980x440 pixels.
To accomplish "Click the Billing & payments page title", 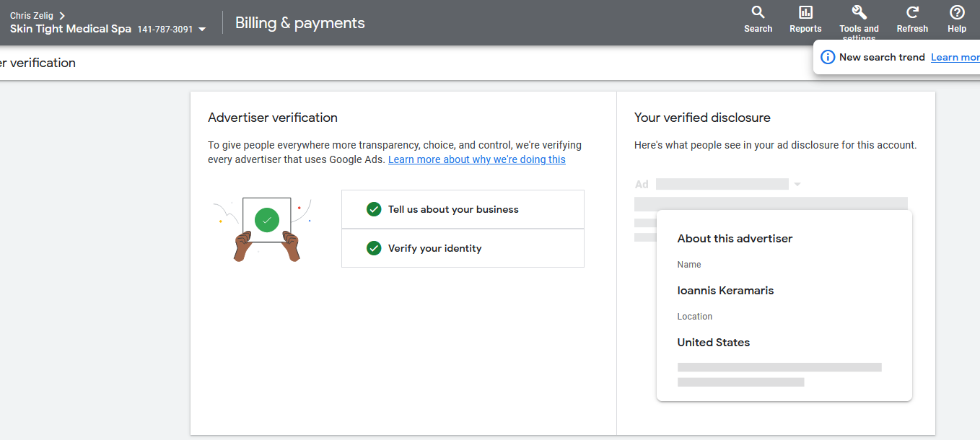I will click(x=300, y=23).
